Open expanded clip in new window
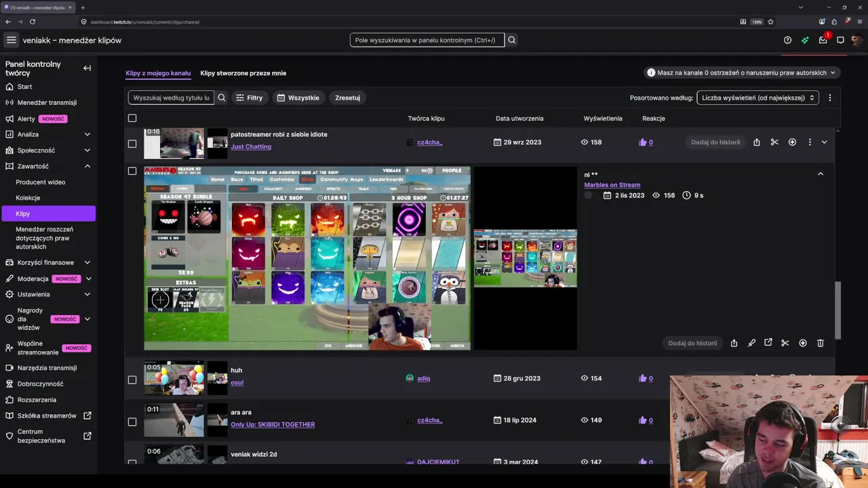868x488 pixels. point(768,343)
